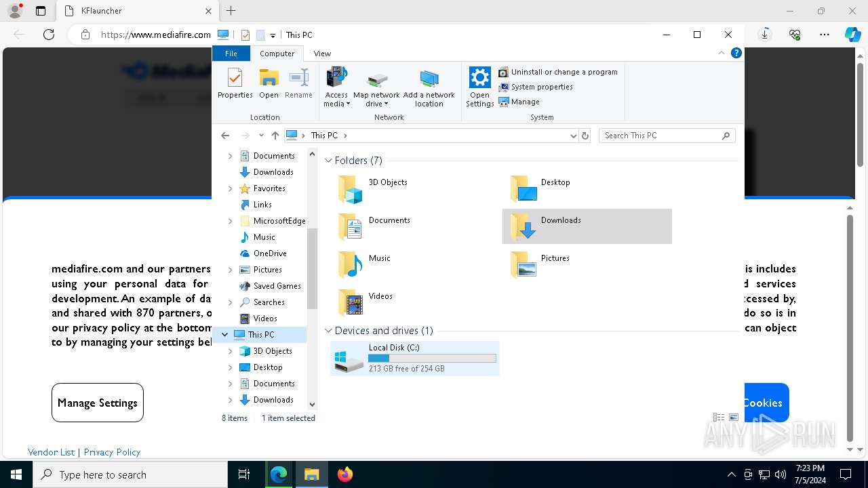Click Manage Settings cookie button
The width and height of the screenshot is (868, 488).
(98, 403)
